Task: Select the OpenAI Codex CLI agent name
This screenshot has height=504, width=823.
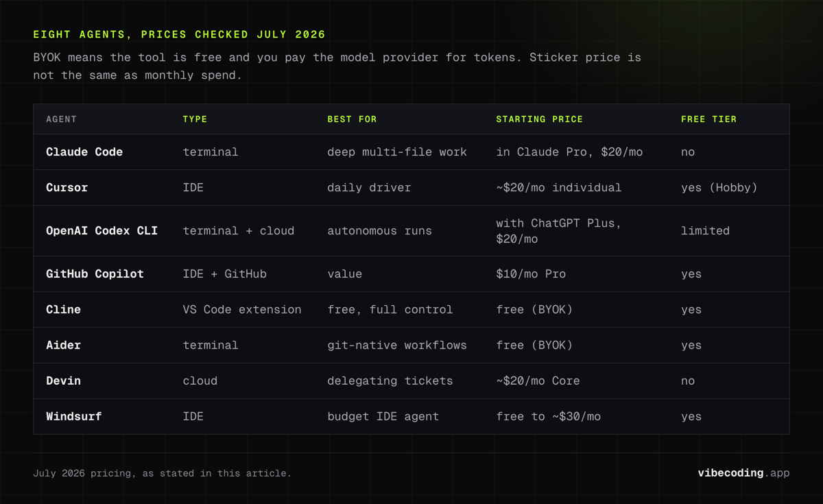Action: [x=102, y=231]
